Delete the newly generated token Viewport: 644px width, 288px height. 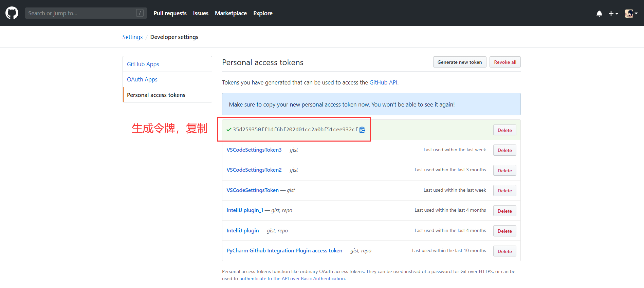tap(505, 130)
